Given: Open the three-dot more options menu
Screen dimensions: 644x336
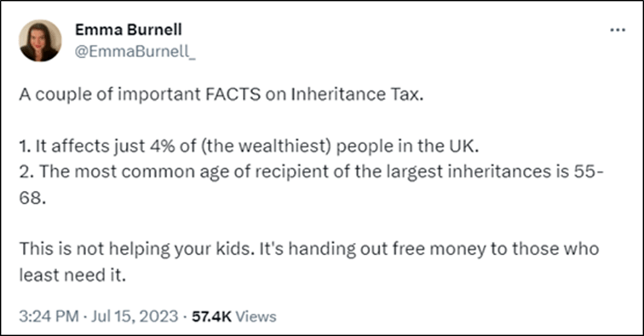Looking at the screenshot, I should [618, 30].
